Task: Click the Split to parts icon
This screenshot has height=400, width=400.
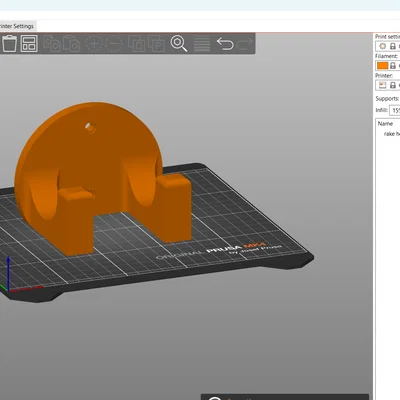Action: pyautogui.click(x=157, y=44)
